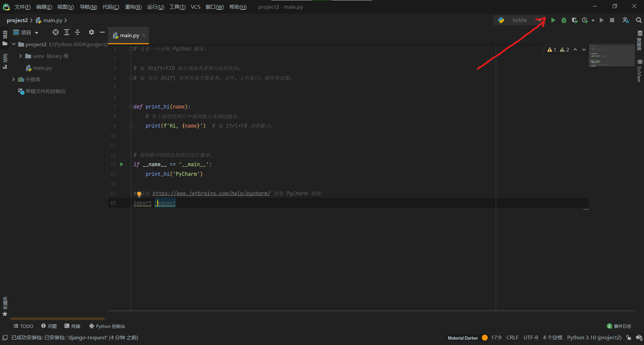This screenshot has height=345, width=644.
Task: Open the 工具(T) menu
Action: point(177,7)
